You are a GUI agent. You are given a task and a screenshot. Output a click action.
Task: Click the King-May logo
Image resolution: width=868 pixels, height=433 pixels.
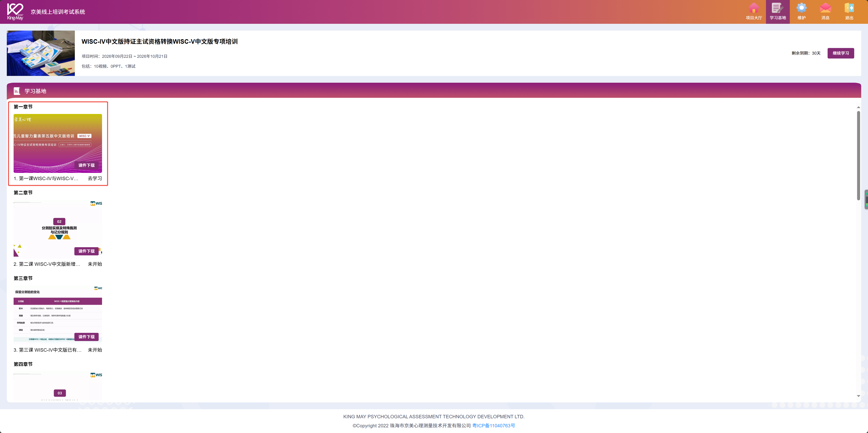coord(15,12)
